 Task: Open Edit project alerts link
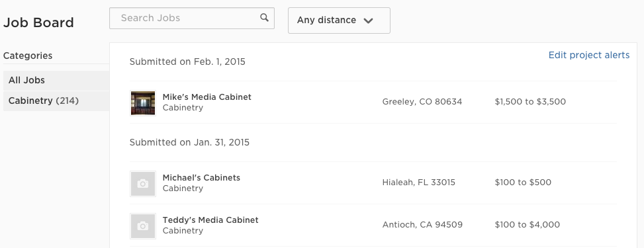[589, 55]
